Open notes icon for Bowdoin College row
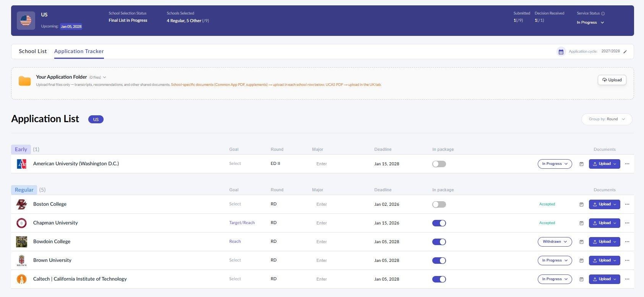The image size is (644, 297). click(581, 242)
